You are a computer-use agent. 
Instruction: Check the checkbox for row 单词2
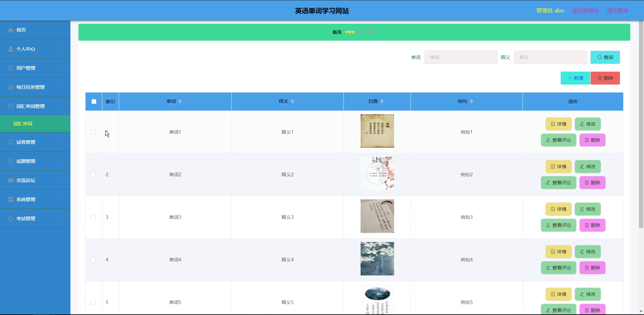(x=93, y=175)
